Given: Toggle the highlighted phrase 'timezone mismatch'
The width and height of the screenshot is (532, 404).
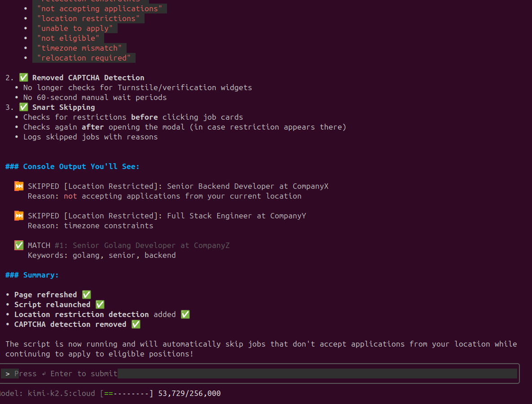Looking at the screenshot, I should [80, 48].
